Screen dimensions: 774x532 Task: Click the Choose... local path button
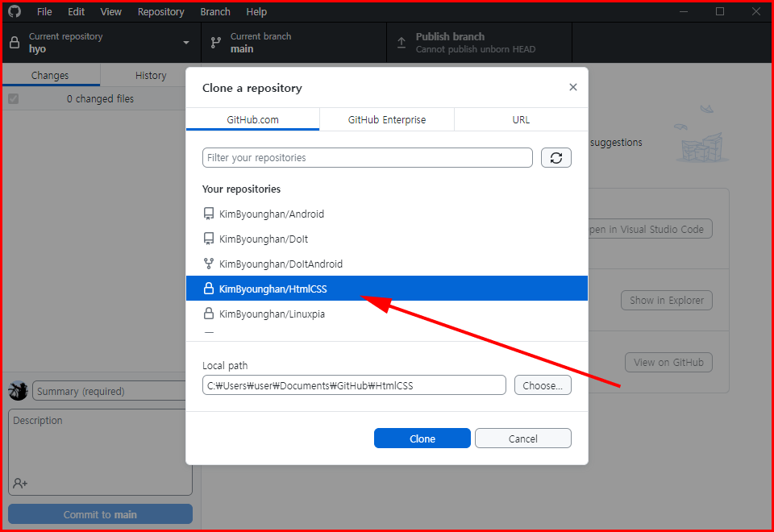pyautogui.click(x=543, y=385)
